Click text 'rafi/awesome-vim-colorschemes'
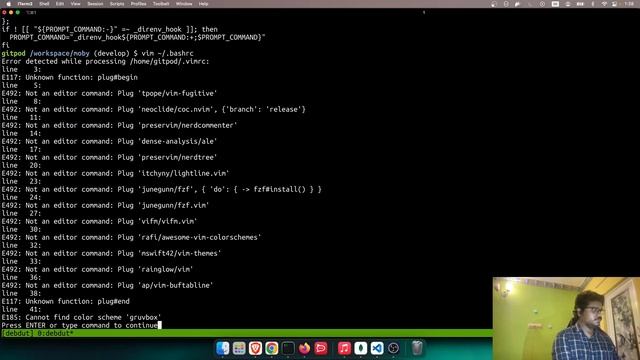The height and width of the screenshot is (360, 640). (x=201, y=237)
